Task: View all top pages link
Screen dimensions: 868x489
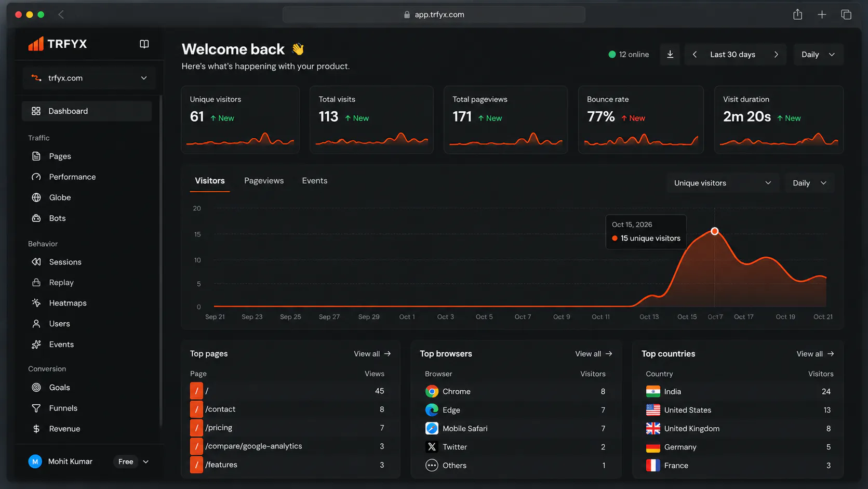Action: [372, 354]
